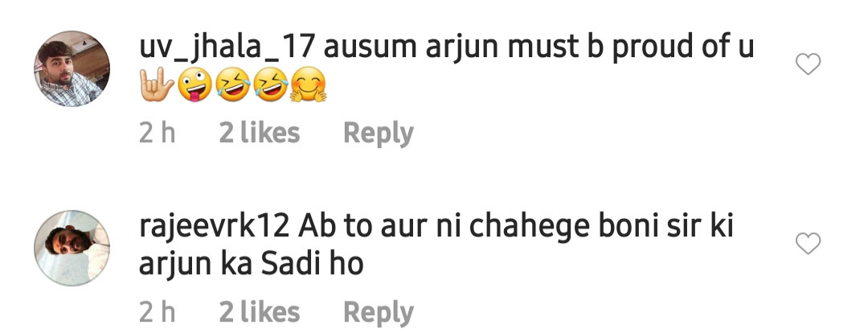Select the zany tongue-out face emoji
868x333 pixels.
[x=194, y=84]
